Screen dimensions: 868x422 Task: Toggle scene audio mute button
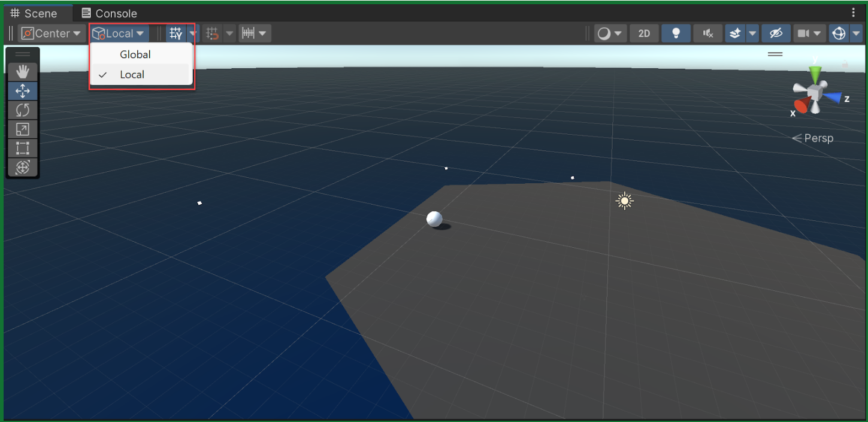point(708,34)
